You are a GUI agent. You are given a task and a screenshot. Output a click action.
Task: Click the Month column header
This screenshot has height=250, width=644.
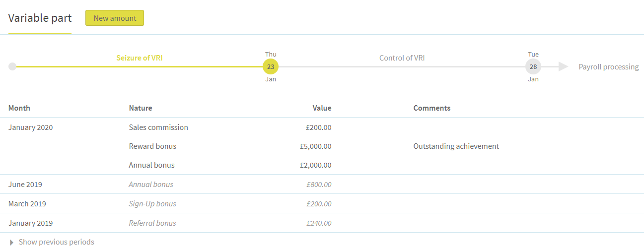tap(19, 108)
